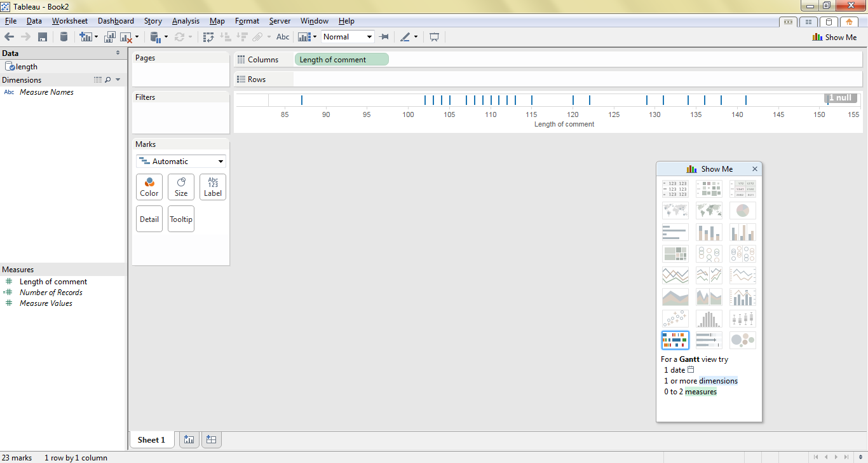This screenshot has height=463, width=868.
Task: Click the Clear Sheet icon with red X
Action: 126,37
